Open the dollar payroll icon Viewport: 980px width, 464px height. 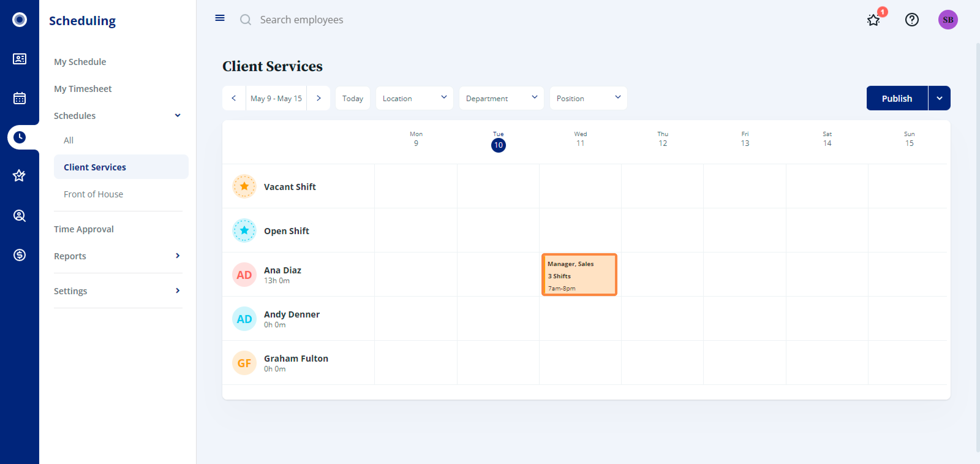coord(19,255)
